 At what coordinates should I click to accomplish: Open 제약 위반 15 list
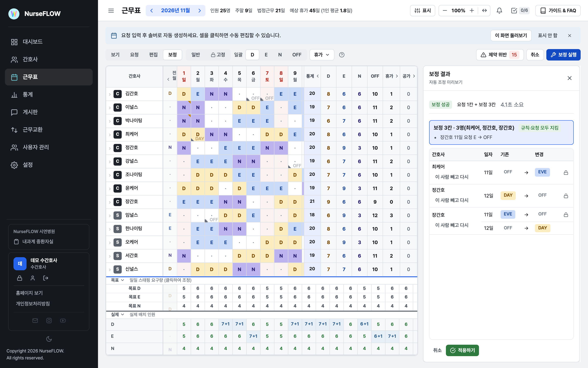coord(500,55)
